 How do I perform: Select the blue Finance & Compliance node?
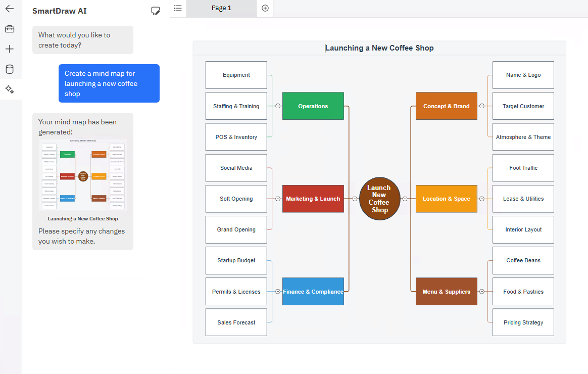pyautogui.click(x=313, y=292)
